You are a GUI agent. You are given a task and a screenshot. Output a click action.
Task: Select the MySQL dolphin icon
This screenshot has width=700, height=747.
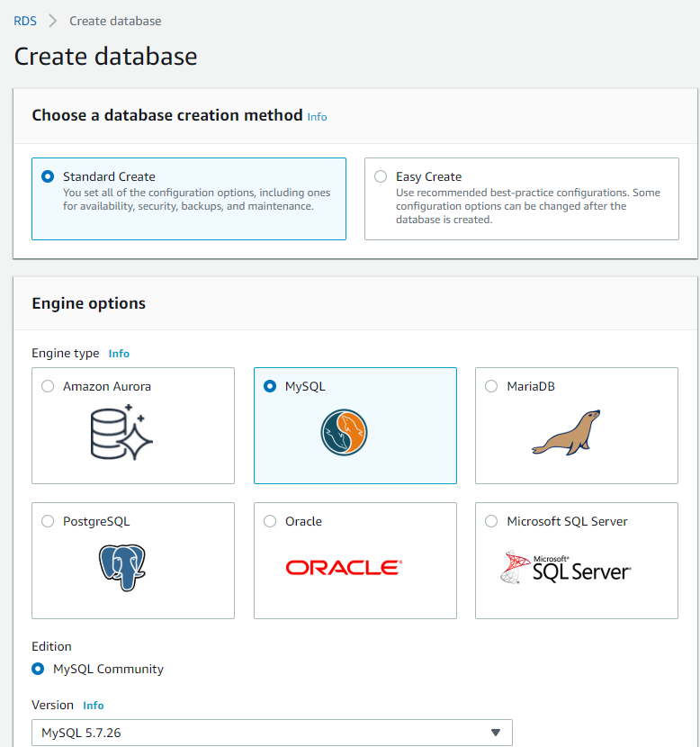[x=343, y=432]
